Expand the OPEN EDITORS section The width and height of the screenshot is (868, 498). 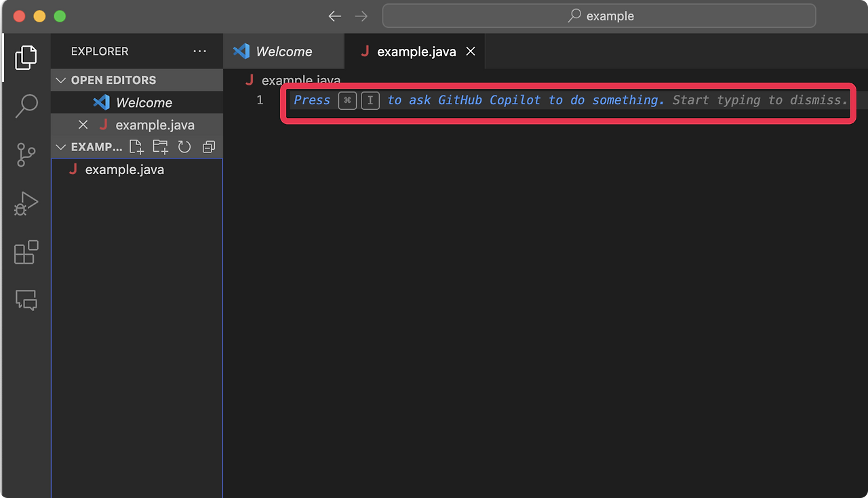[61, 79]
